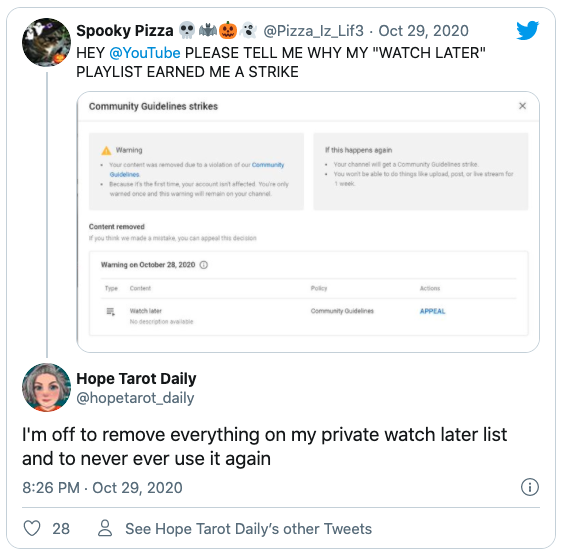The width and height of the screenshot is (570, 558).
Task: Click the APPEAL link
Action: [432, 311]
